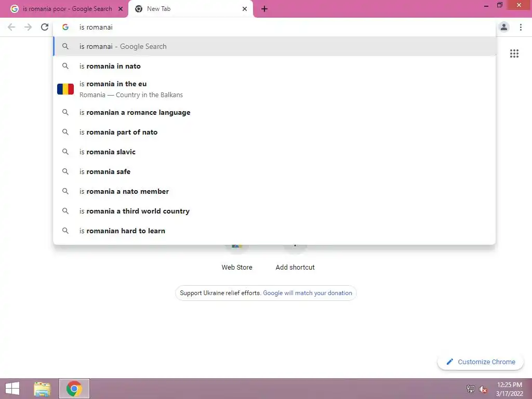Viewport: 532px width, 399px height.
Task: Open the taskbar clock showing 12:25 PM
Action: [x=509, y=389]
